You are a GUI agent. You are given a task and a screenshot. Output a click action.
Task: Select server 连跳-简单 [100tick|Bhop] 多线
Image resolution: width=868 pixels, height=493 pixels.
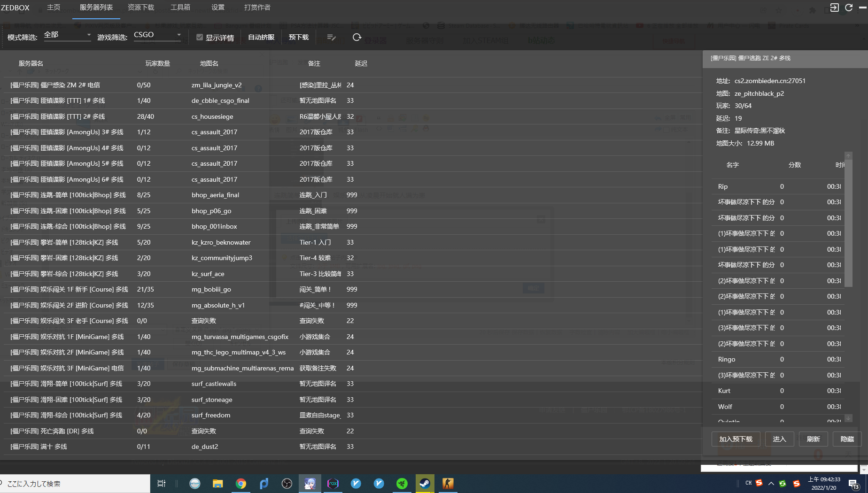click(x=352, y=195)
